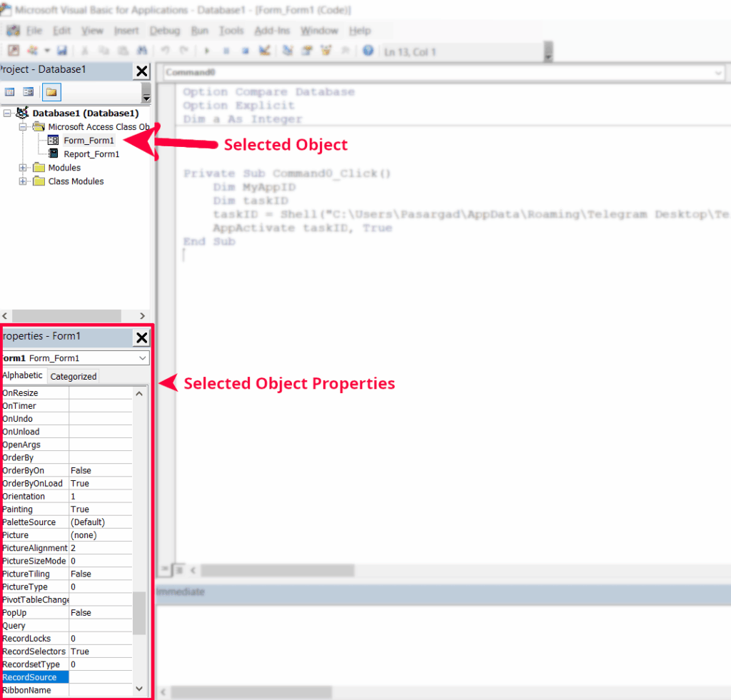The width and height of the screenshot is (731, 700).
Task: Click the Properties Window toolbar icon
Action: (x=307, y=51)
